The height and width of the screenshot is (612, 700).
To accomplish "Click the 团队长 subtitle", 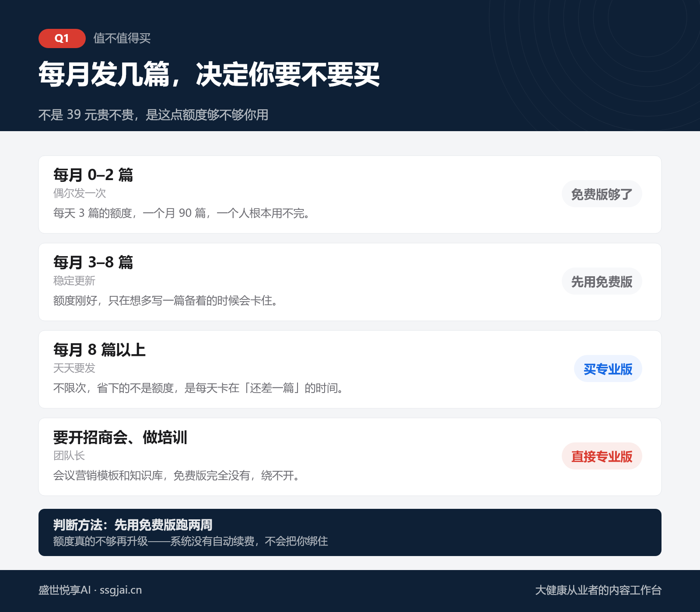I will (69, 456).
